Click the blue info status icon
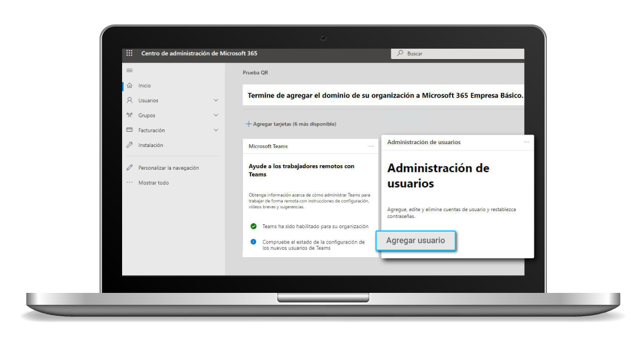Screen dimensions: 644x340 (253, 242)
